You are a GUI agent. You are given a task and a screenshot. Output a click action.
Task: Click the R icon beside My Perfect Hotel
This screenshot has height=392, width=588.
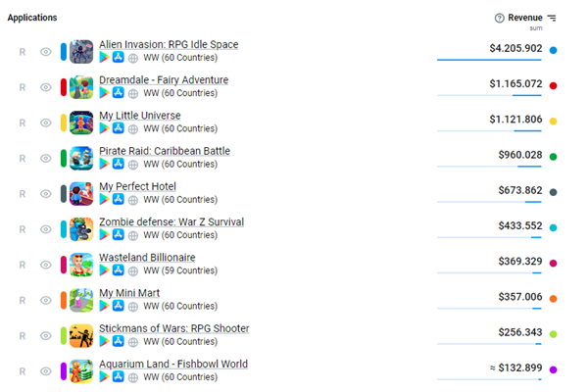point(23,193)
